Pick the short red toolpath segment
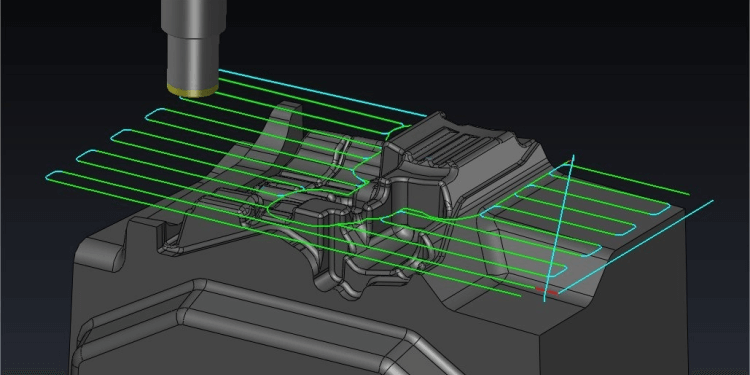The height and width of the screenshot is (375, 750). point(546,290)
